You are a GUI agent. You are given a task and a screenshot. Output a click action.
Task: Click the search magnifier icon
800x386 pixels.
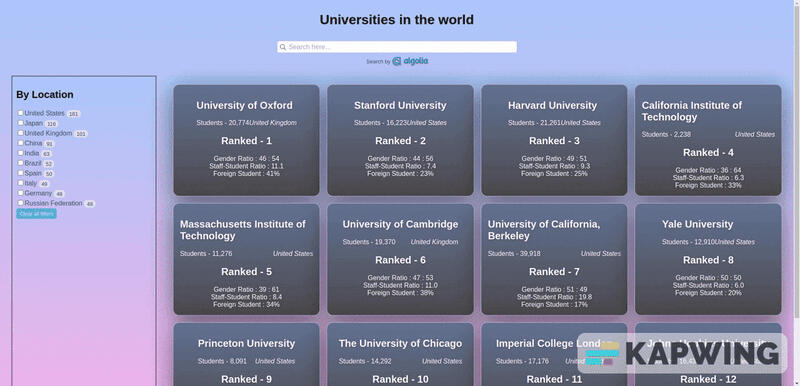[x=283, y=47]
